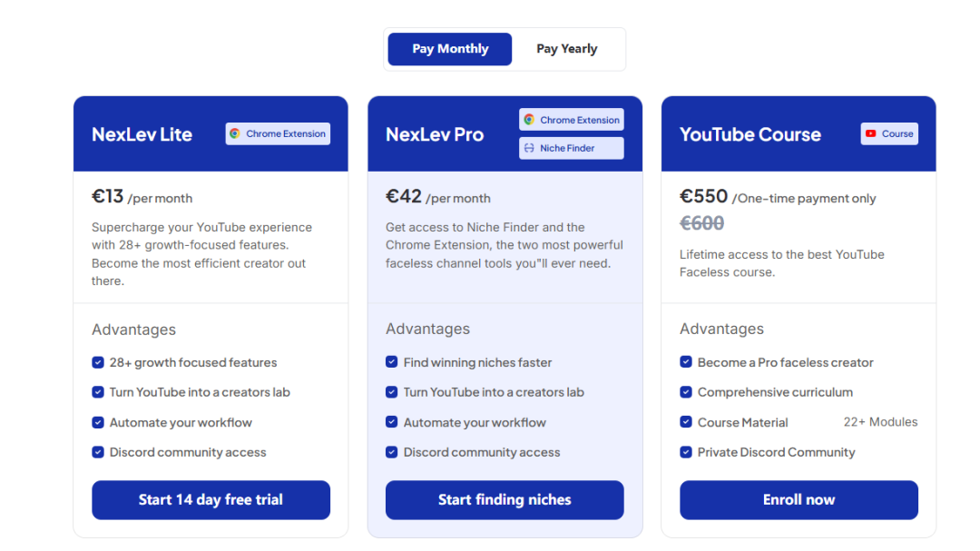Click the Enroll now button

tap(799, 500)
